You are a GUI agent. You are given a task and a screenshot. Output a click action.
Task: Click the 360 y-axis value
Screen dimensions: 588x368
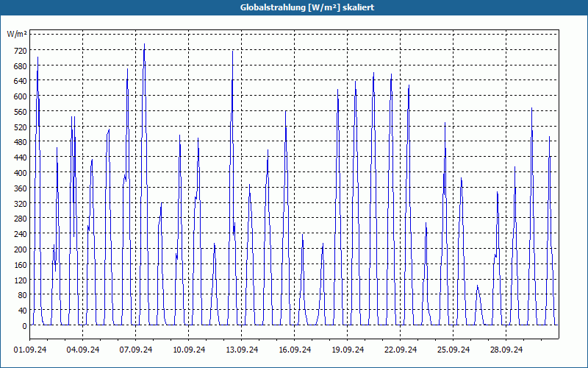click(x=20, y=188)
